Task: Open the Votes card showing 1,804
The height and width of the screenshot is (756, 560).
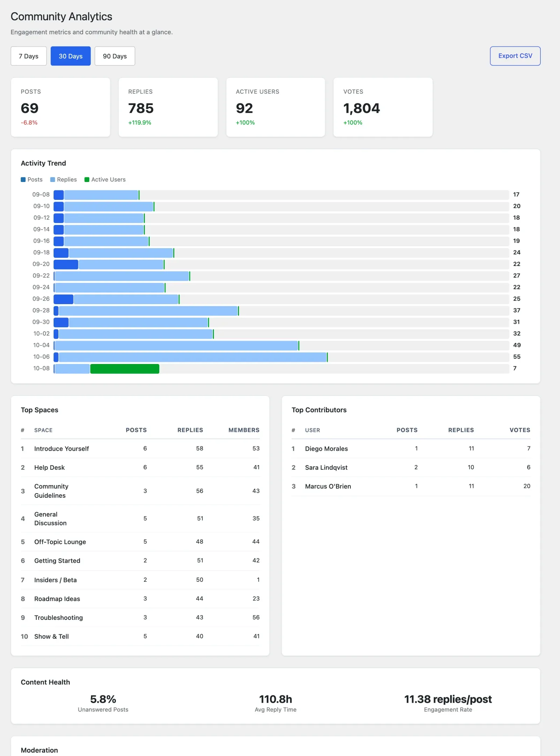Action: pyautogui.click(x=383, y=107)
